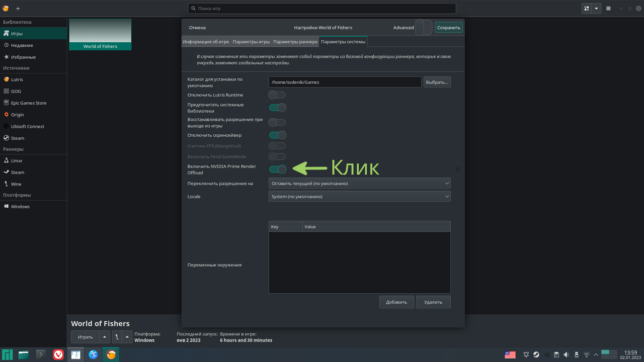
Task: Open the Manjaro application launcher
Action: coord(7,354)
